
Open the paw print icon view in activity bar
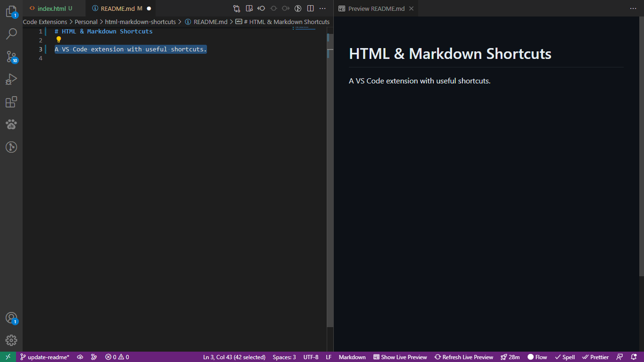(11, 124)
